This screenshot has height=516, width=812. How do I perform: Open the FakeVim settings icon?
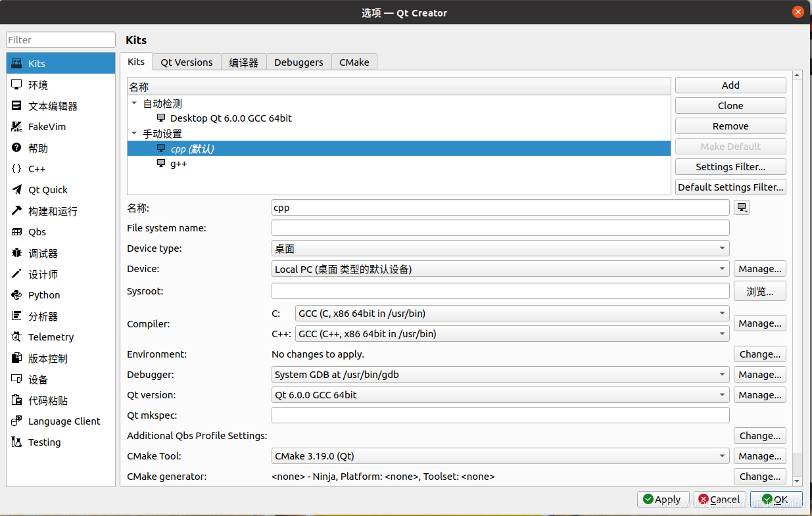pyautogui.click(x=16, y=127)
